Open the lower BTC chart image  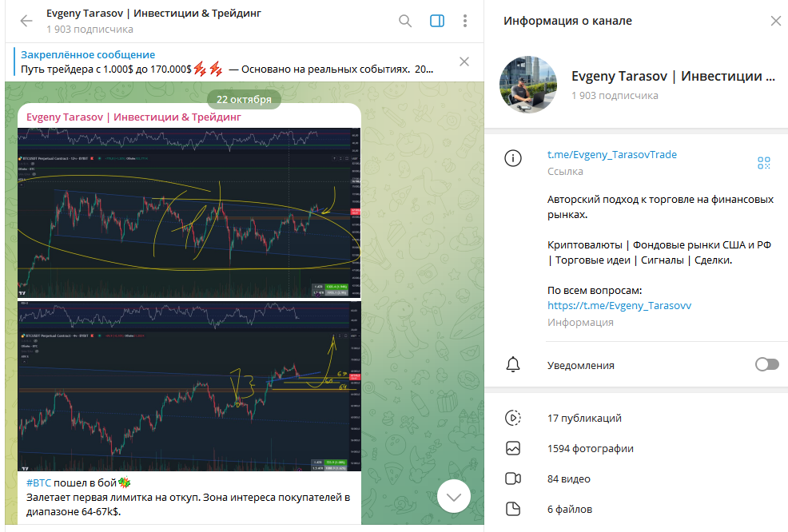click(189, 386)
